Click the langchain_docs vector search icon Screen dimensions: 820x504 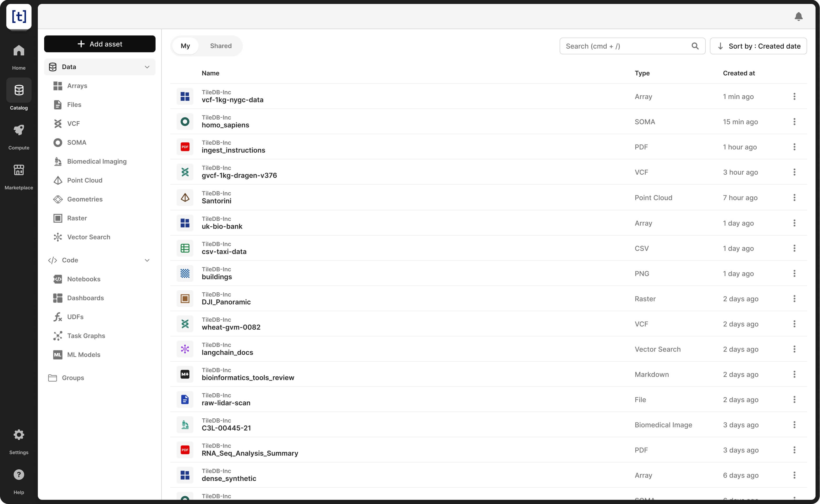pyautogui.click(x=185, y=349)
